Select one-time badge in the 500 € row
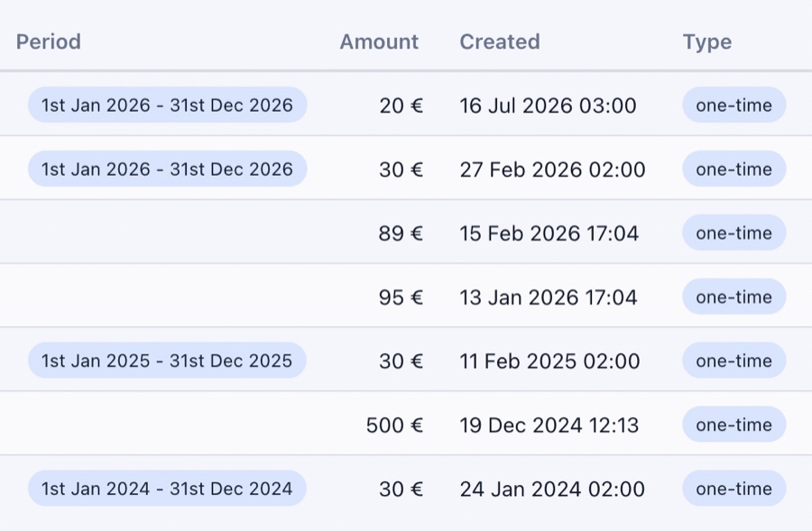The height and width of the screenshot is (531, 812). tap(734, 425)
